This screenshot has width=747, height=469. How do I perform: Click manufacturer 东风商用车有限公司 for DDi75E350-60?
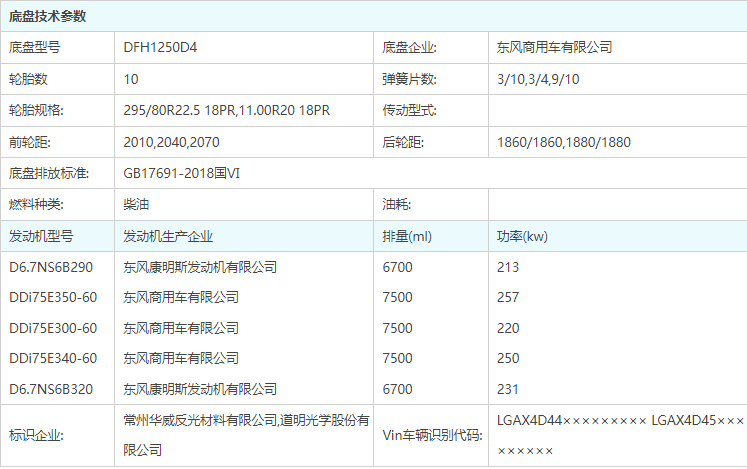181,297
